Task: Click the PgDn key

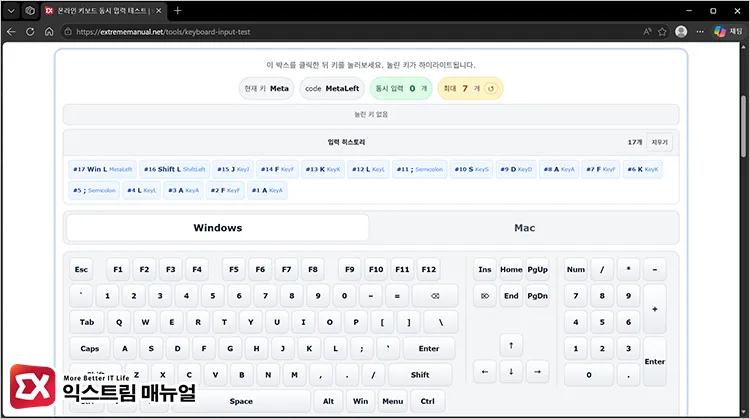Action: [537, 296]
